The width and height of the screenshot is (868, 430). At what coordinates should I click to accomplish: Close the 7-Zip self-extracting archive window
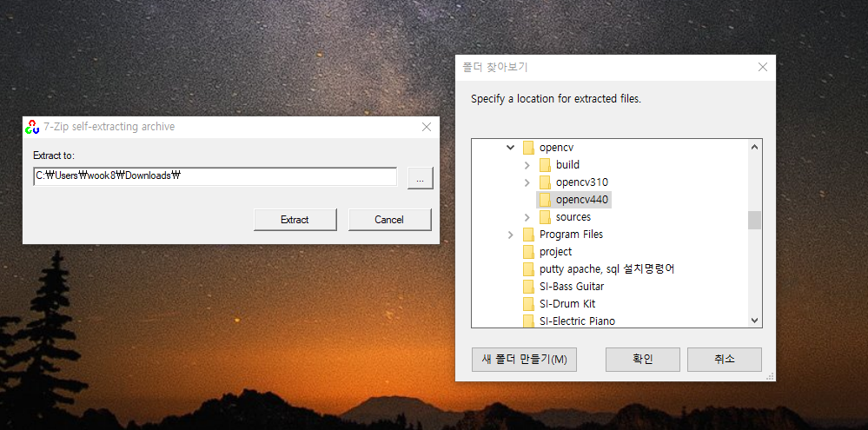[x=427, y=127]
